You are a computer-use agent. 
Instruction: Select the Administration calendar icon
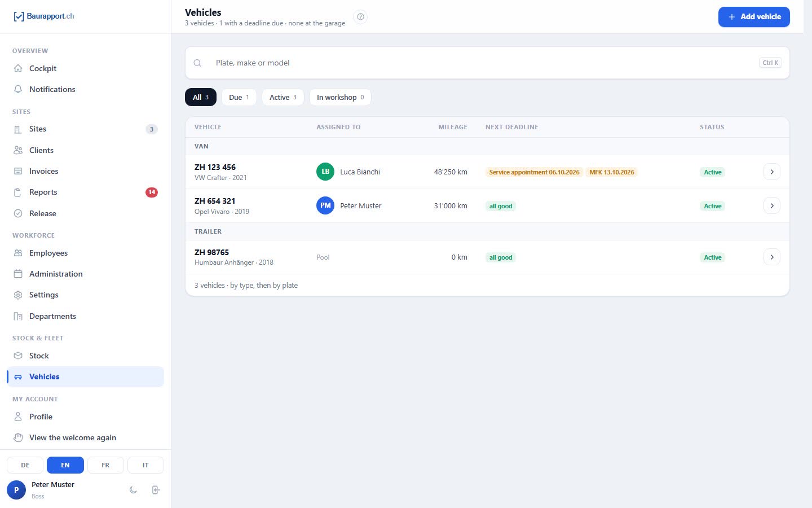[x=18, y=274]
